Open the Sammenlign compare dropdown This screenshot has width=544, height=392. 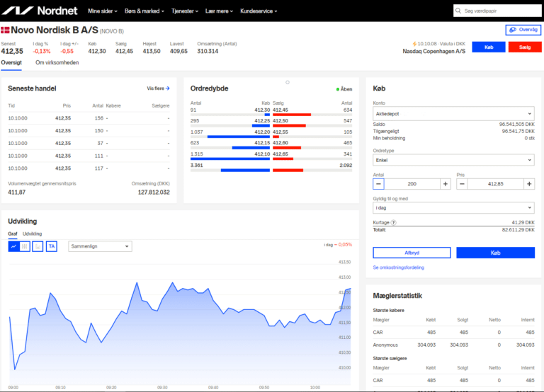point(100,246)
